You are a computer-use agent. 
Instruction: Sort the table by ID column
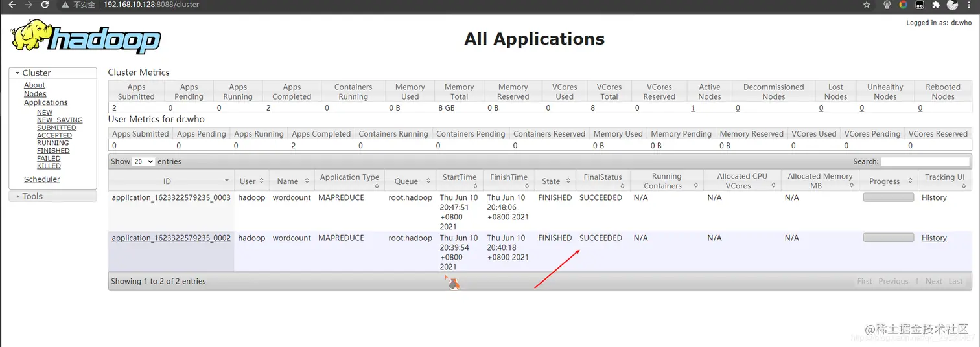pyautogui.click(x=171, y=181)
